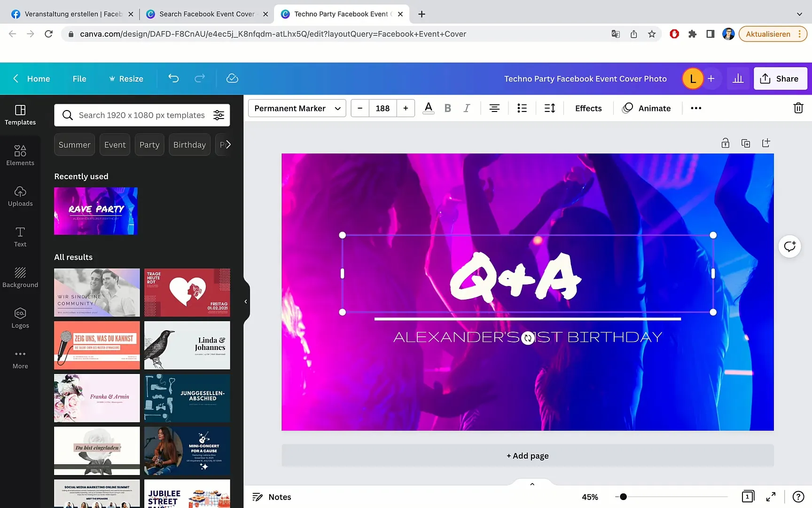The width and height of the screenshot is (812, 508).
Task: Add a new page using the top icon
Action: pos(766,143)
